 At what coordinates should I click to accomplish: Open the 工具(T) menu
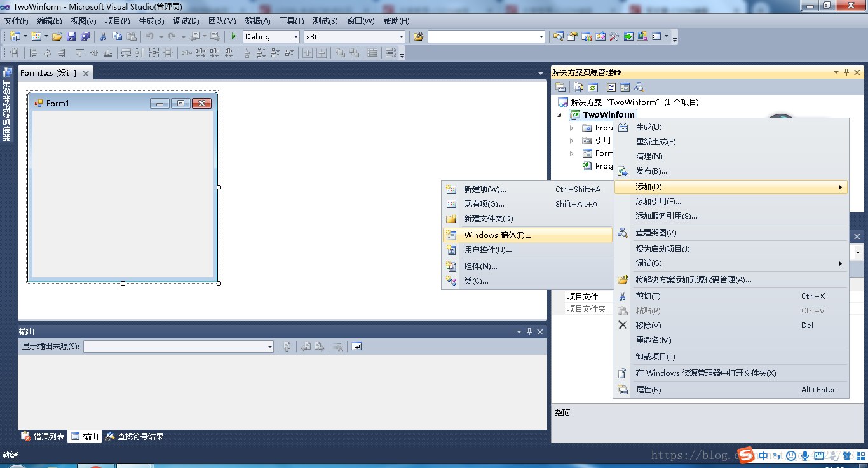click(292, 21)
